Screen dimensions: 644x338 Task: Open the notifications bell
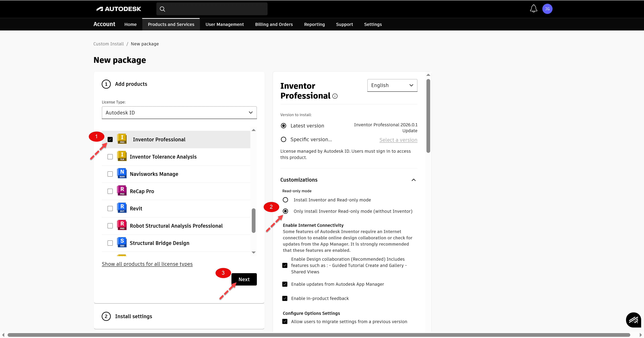tap(534, 9)
